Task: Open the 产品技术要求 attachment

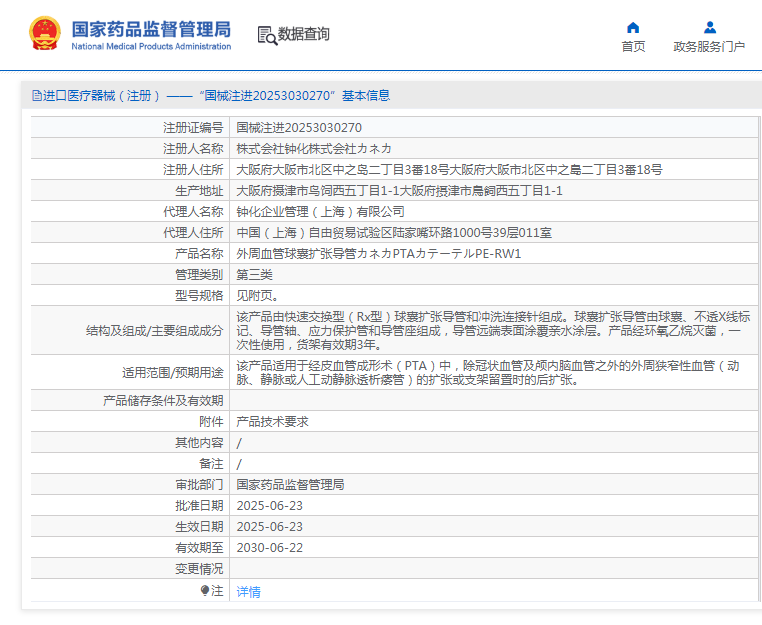Action: (272, 422)
